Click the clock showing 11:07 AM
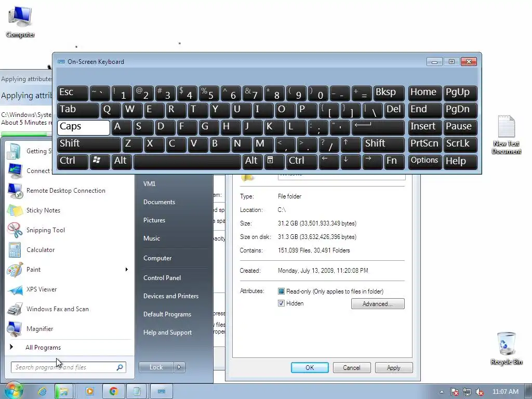This screenshot has width=532, height=399. click(x=505, y=392)
